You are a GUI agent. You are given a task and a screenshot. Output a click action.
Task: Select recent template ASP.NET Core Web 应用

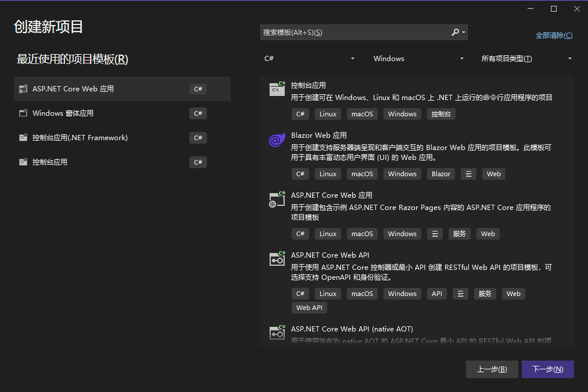tap(122, 89)
